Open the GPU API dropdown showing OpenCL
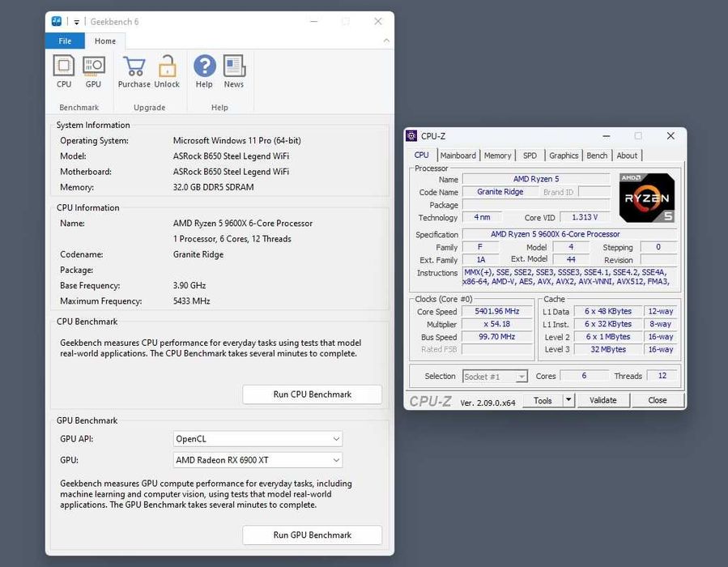The image size is (728, 567). point(258,439)
